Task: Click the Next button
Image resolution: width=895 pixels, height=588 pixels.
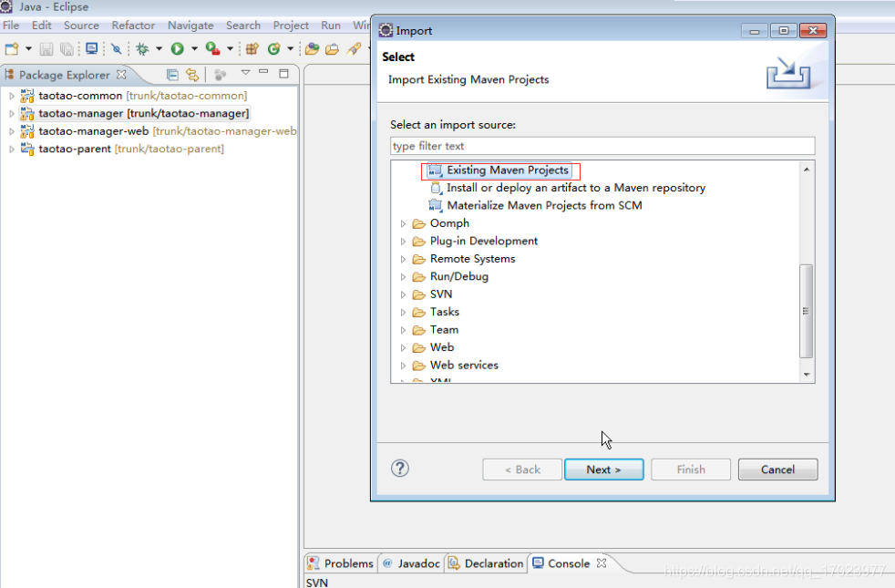Action: pyautogui.click(x=604, y=469)
